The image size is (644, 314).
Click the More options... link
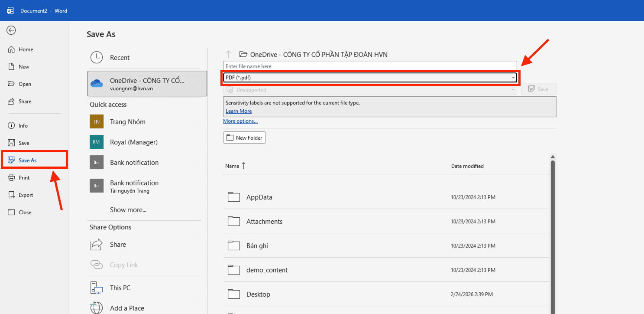pyautogui.click(x=240, y=121)
